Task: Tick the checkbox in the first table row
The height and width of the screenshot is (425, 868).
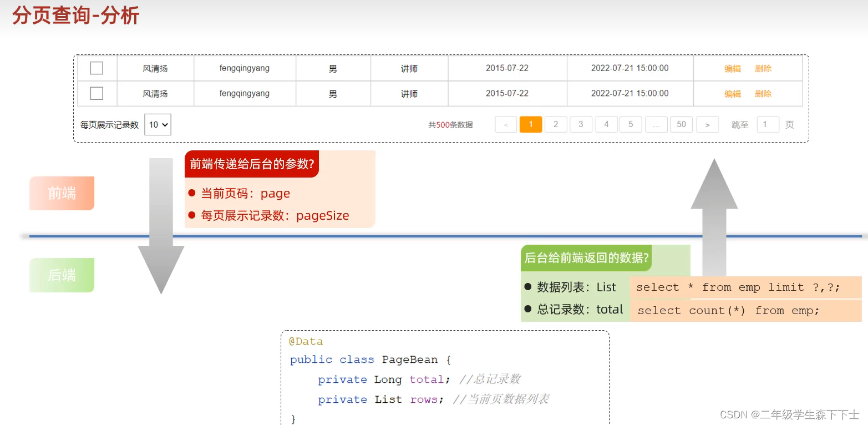Action: pos(97,68)
